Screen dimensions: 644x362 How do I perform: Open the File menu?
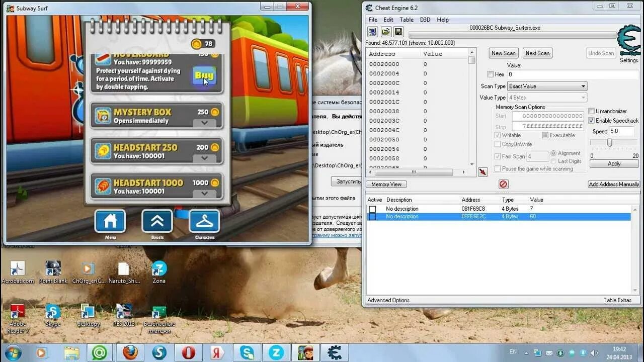click(x=373, y=20)
